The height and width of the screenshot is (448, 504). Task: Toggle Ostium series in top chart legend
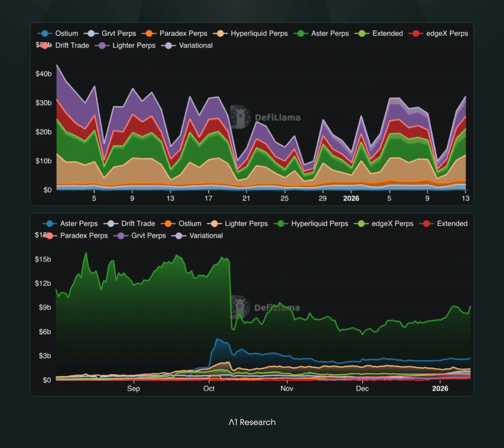point(58,33)
